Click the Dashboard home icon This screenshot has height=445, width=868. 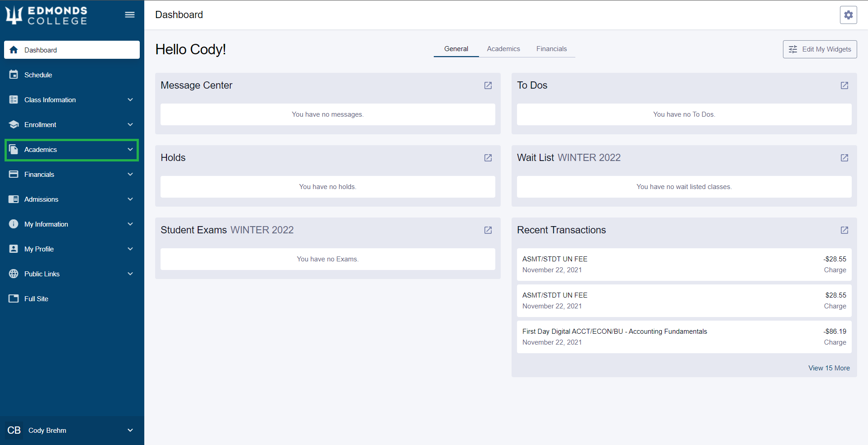pos(14,50)
